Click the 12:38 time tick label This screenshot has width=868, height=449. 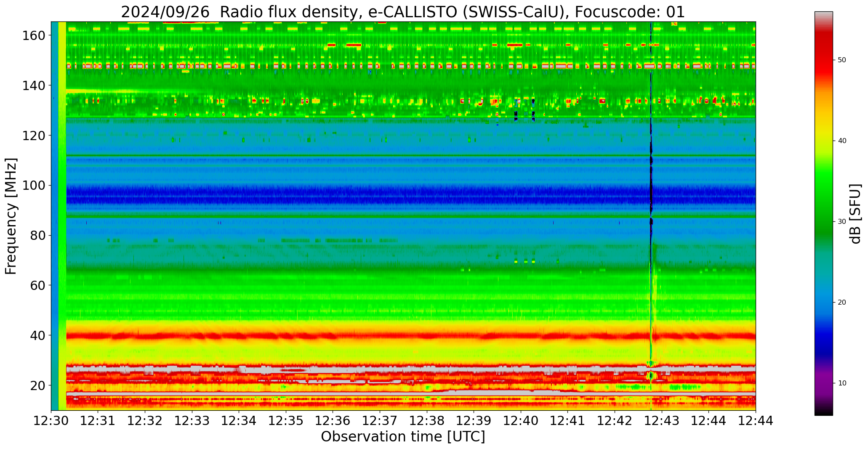coord(427,420)
